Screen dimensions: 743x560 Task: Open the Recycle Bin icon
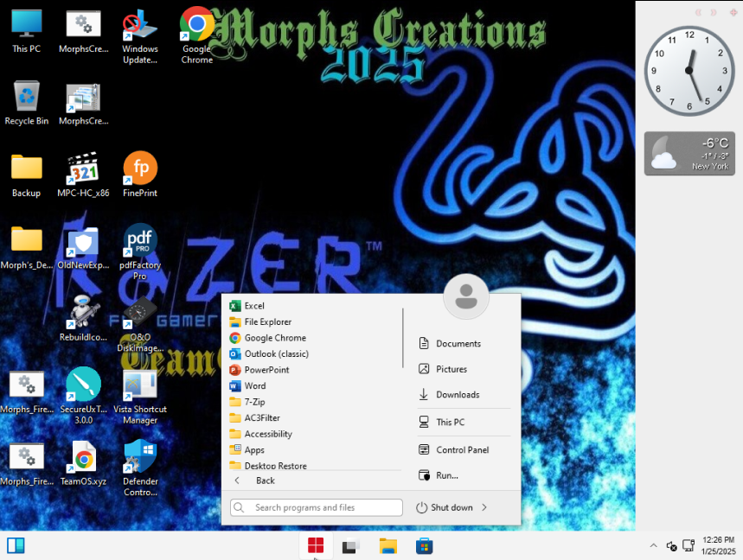click(27, 103)
